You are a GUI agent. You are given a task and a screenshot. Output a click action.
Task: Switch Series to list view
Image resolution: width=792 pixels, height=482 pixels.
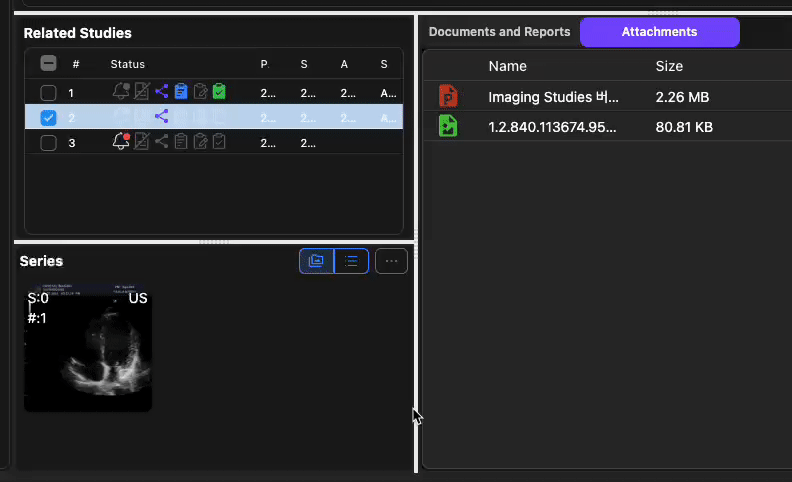pyautogui.click(x=351, y=261)
